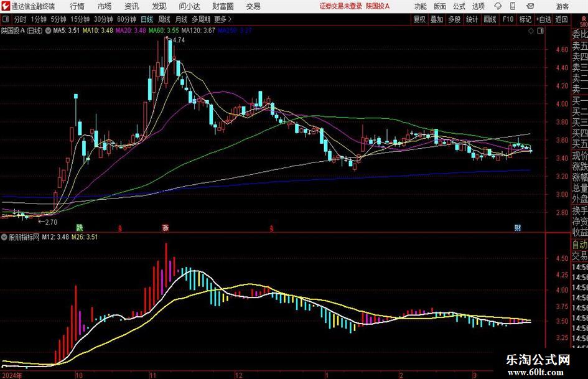
Task: Click the blue 财 marker below chart
Action: pyautogui.click(x=518, y=227)
